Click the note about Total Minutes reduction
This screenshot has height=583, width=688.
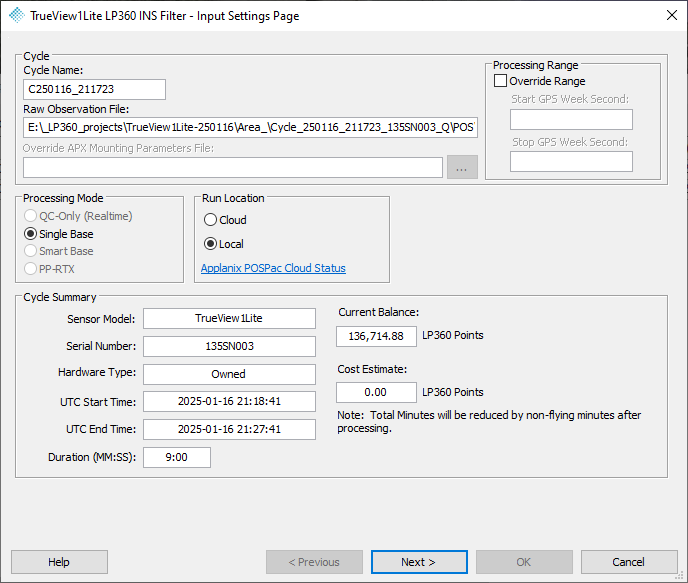coord(489,422)
